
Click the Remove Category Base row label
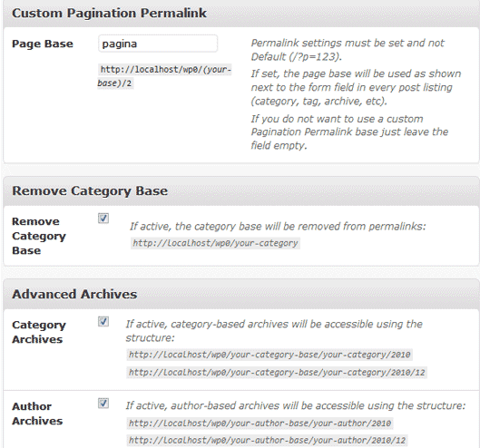coord(39,236)
